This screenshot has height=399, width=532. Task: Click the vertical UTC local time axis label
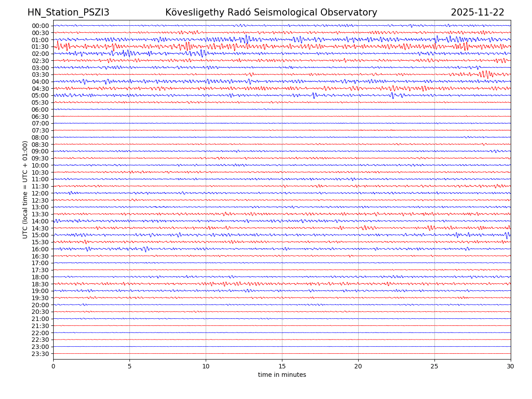coord(25,189)
